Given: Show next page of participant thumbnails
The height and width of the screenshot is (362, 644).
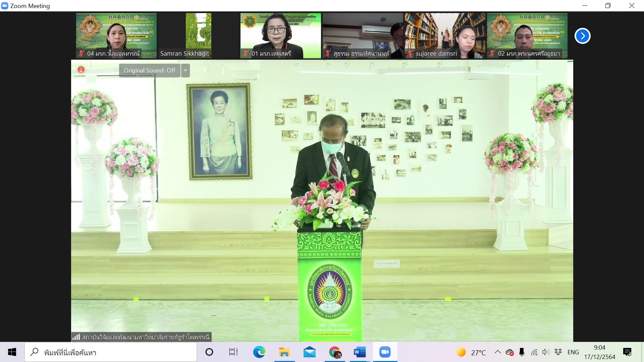Looking at the screenshot, I should coord(582,36).
